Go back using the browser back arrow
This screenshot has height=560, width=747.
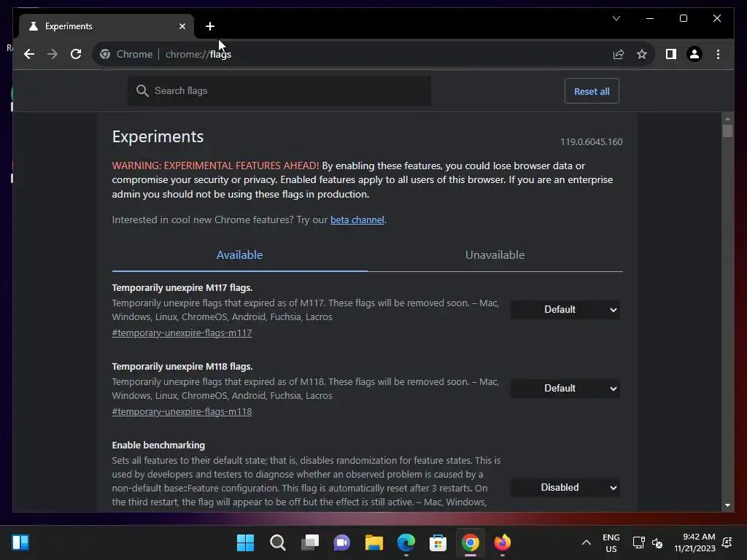point(29,54)
